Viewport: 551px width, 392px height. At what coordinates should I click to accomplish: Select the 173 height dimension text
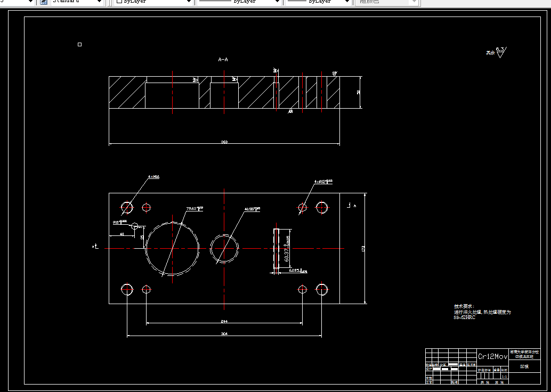click(x=363, y=248)
